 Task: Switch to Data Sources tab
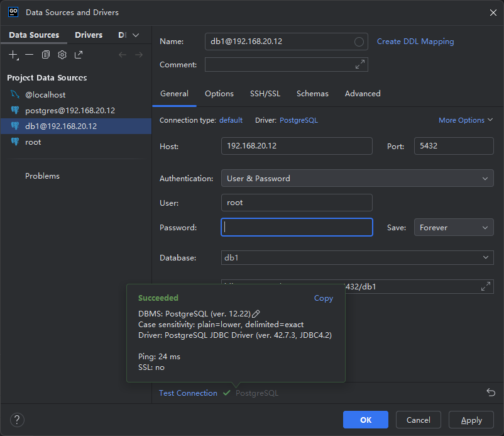(x=34, y=35)
